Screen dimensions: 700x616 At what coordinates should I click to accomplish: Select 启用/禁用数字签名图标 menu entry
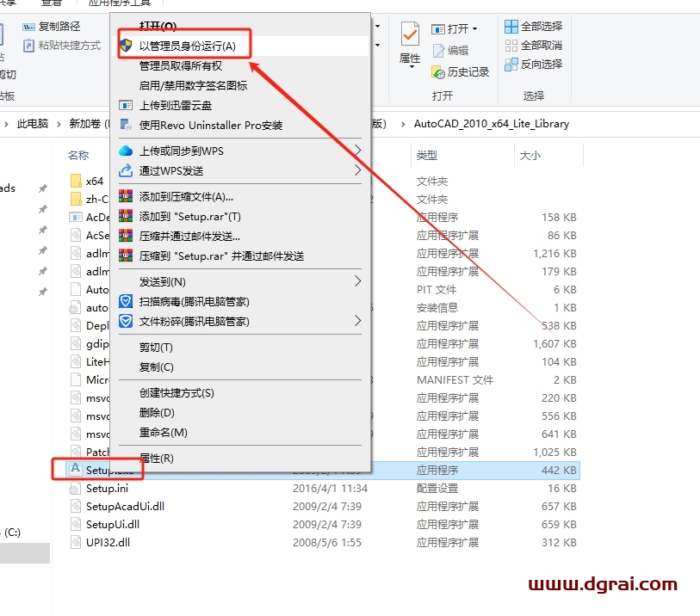point(193,86)
